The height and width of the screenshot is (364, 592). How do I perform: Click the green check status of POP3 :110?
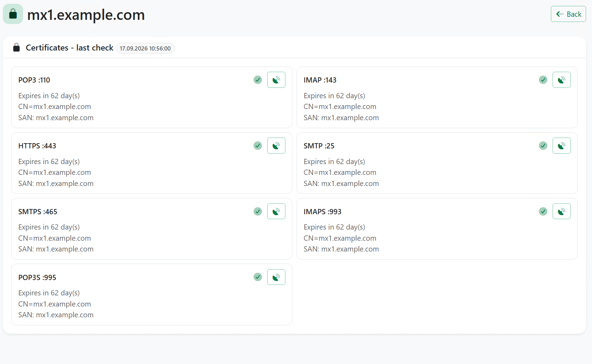[258, 80]
